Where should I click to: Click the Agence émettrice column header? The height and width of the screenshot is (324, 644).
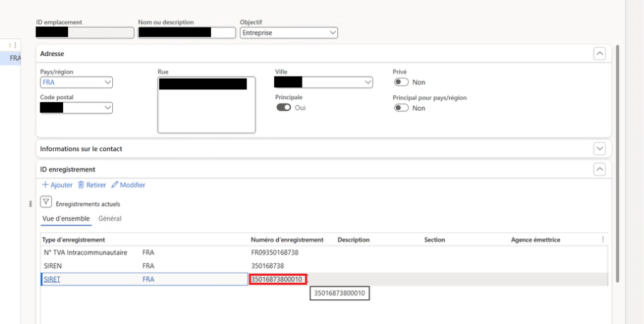[x=535, y=240]
